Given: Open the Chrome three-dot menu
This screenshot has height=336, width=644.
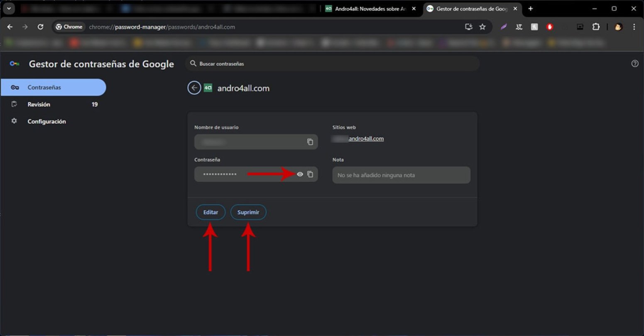Looking at the screenshot, I should (634, 27).
